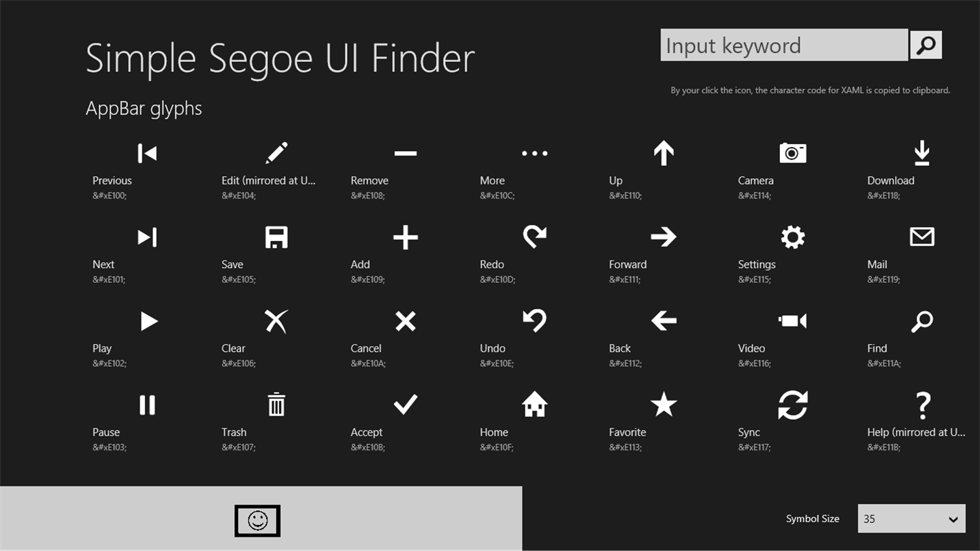980x551 pixels.
Task: Select the Settings gear glyph
Action: 793,237
